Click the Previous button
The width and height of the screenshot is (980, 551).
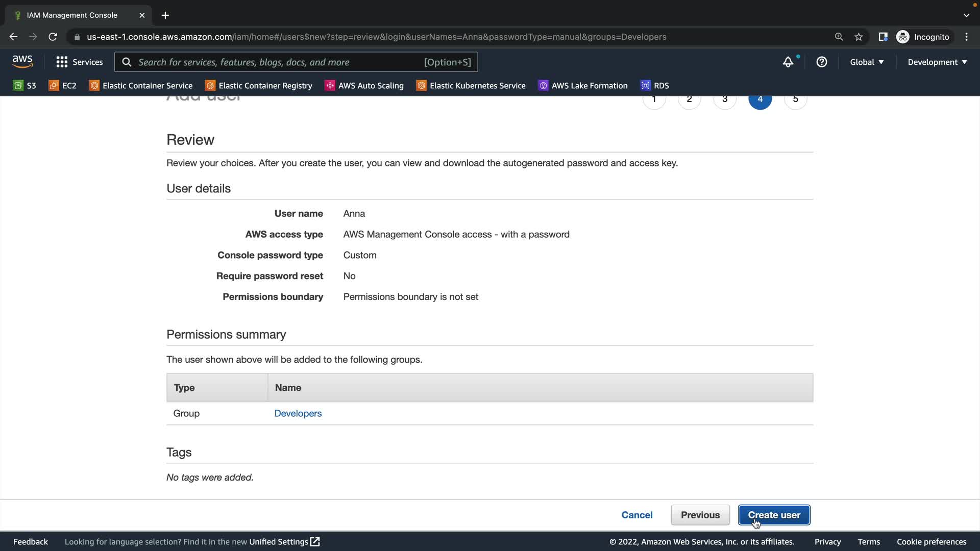click(x=700, y=515)
